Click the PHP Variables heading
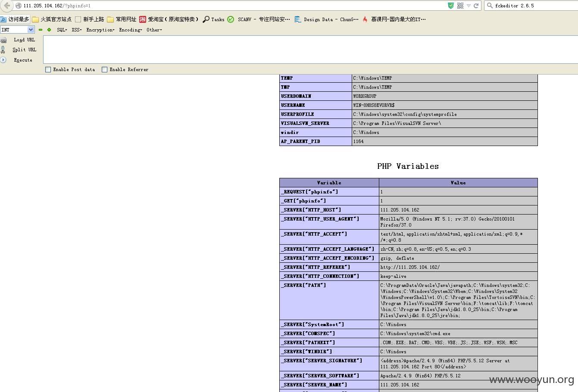This screenshot has width=578, height=392. tap(408, 166)
